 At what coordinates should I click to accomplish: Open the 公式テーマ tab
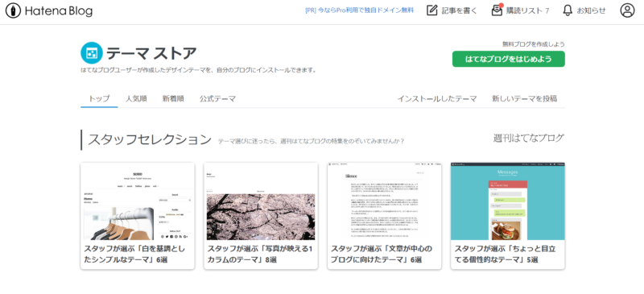(x=217, y=99)
